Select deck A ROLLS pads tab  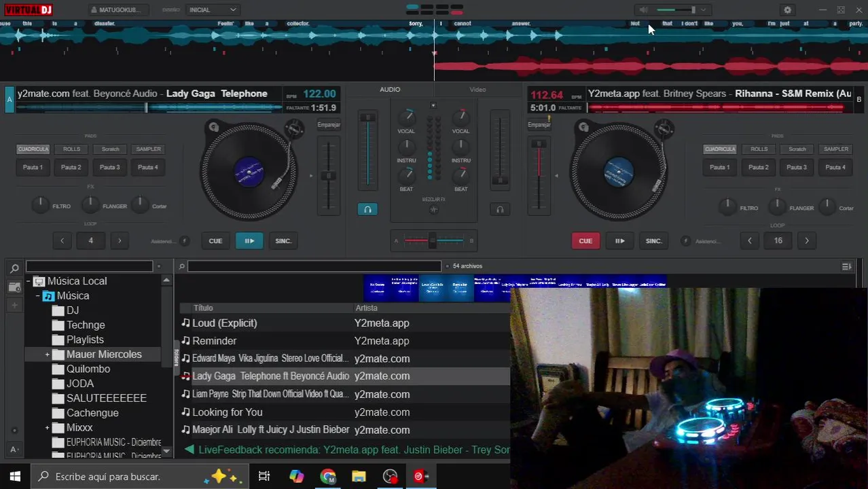(x=71, y=149)
